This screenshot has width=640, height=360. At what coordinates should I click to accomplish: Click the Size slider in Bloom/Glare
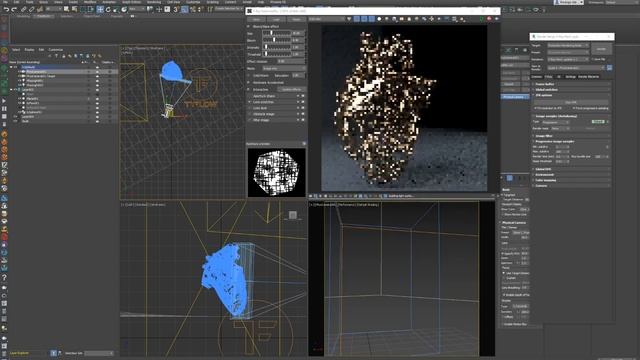pos(277,33)
